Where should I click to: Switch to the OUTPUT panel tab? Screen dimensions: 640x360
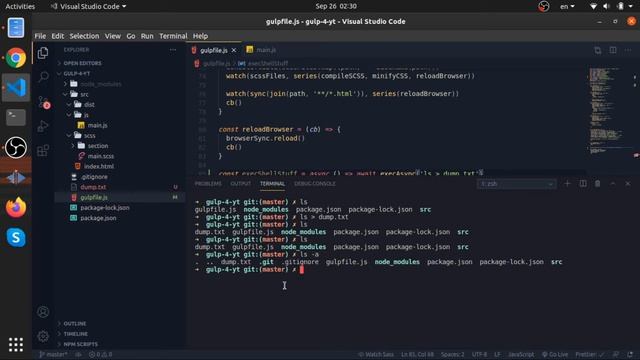[240, 184]
